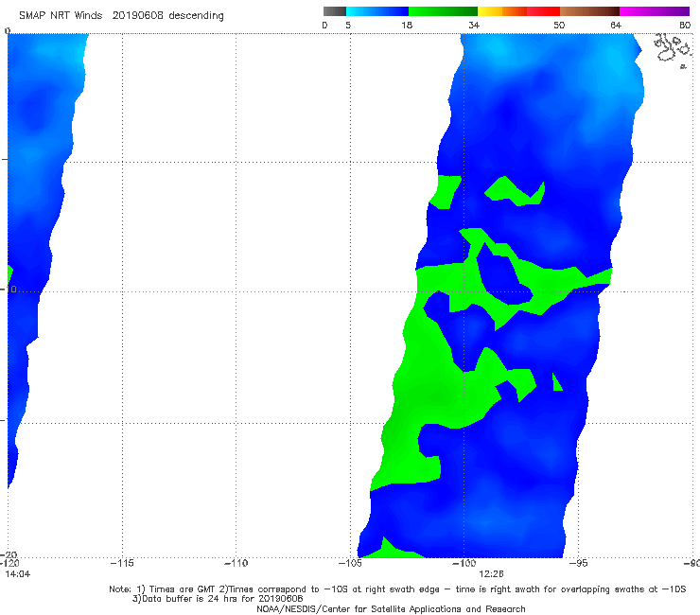This screenshot has height=615, width=700.
Task: Click the NOAA/NESDIS Center for Satellite Applications credit
Action: [x=391, y=609]
